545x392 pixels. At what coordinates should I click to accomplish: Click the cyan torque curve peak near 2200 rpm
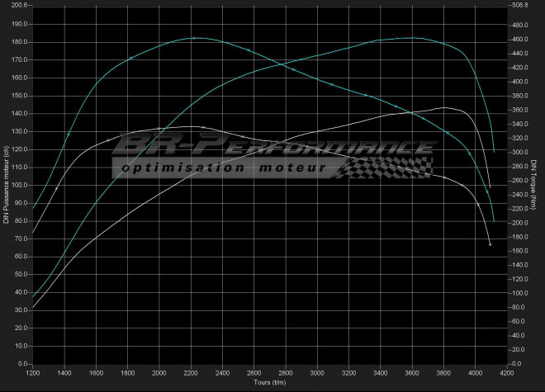pos(192,38)
